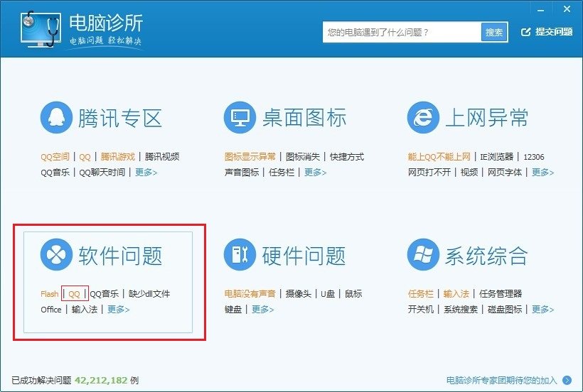This screenshot has width=583, height=392.
Task: Select 键盘 link
Action: [233, 309]
